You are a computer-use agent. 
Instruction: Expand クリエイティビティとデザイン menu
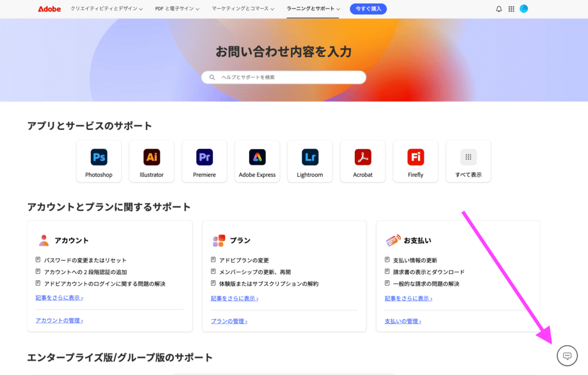pos(106,9)
